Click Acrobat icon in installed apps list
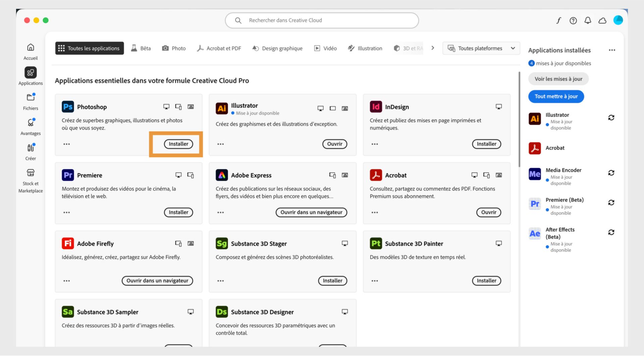This screenshot has width=644, height=356. coord(535,148)
